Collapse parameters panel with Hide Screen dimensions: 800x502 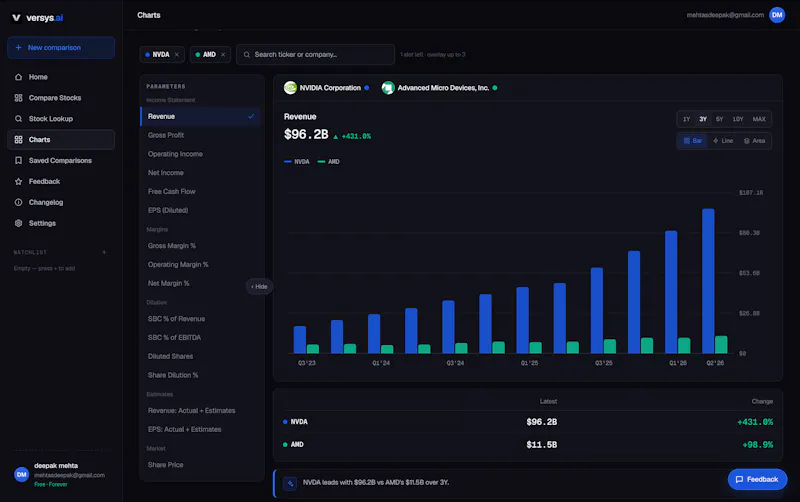tap(259, 287)
